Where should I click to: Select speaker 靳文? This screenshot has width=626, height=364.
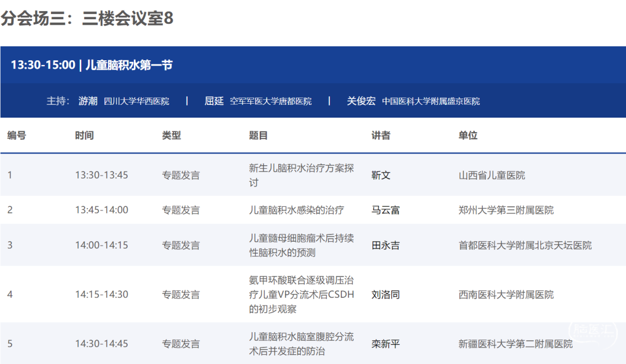click(381, 175)
